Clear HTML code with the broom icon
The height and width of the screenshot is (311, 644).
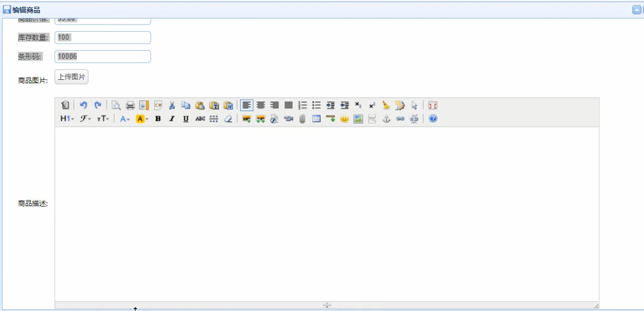[386, 106]
